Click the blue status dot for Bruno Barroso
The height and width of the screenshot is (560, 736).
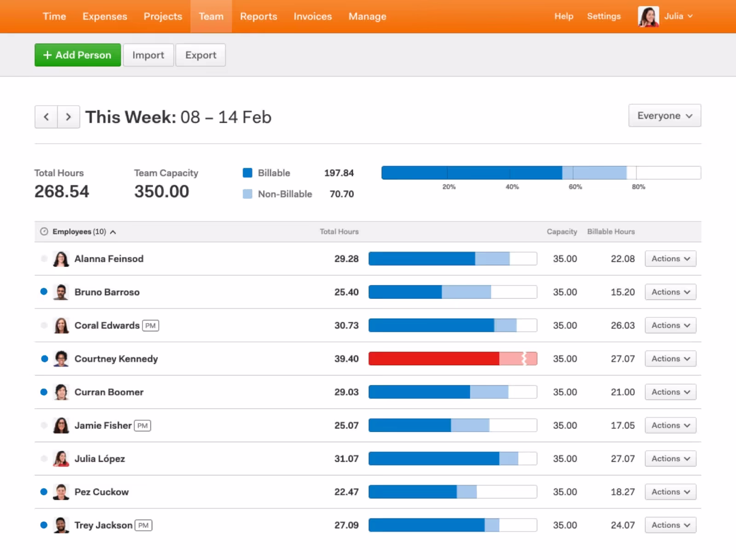coord(44,291)
